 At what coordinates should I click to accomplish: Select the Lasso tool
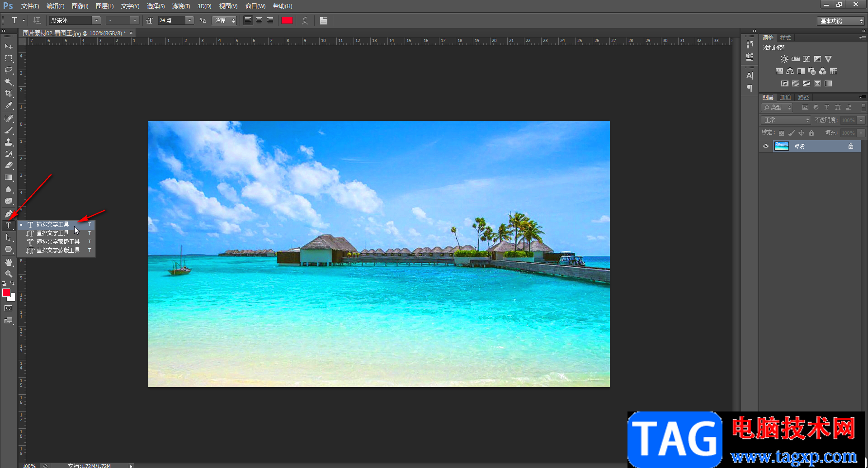point(9,70)
